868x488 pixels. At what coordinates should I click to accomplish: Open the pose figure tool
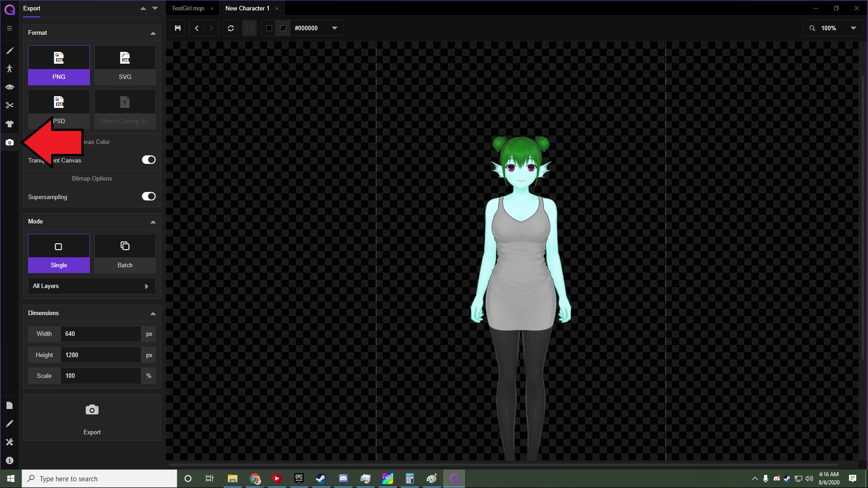(x=9, y=69)
